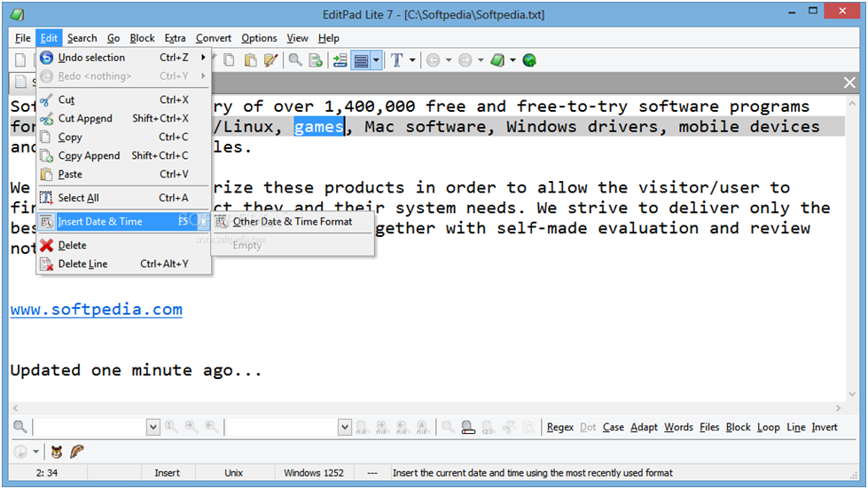The width and height of the screenshot is (868, 489).
Task: Open the search text history dropdown
Action: [x=153, y=427]
